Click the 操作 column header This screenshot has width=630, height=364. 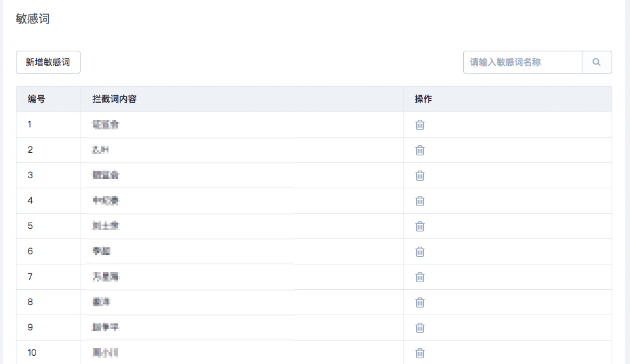(423, 99)
